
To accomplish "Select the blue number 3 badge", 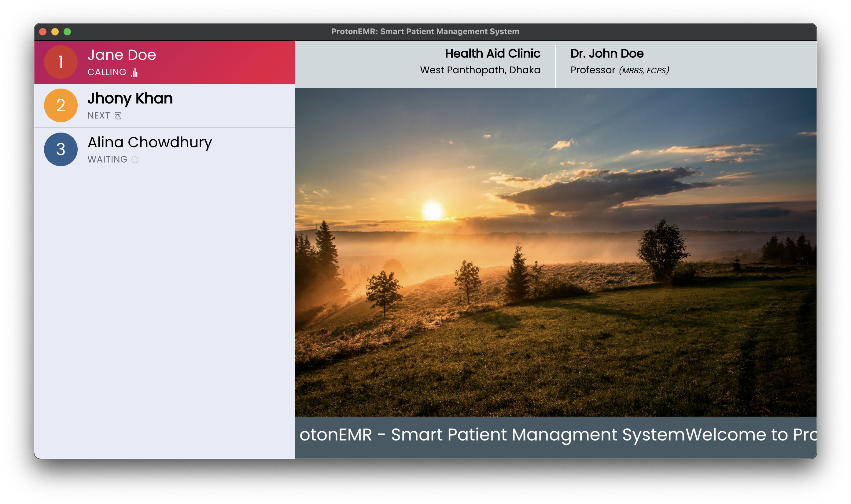I will tap(61, 149).
